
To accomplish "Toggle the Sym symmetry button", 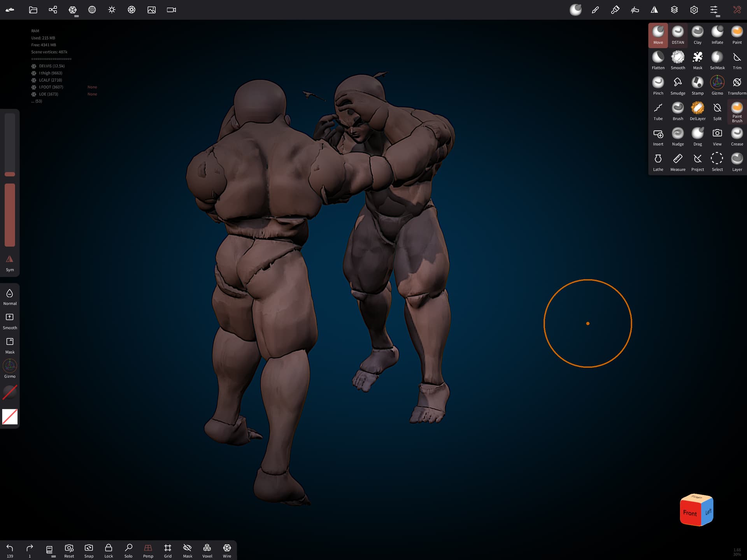I will (10, 263).
